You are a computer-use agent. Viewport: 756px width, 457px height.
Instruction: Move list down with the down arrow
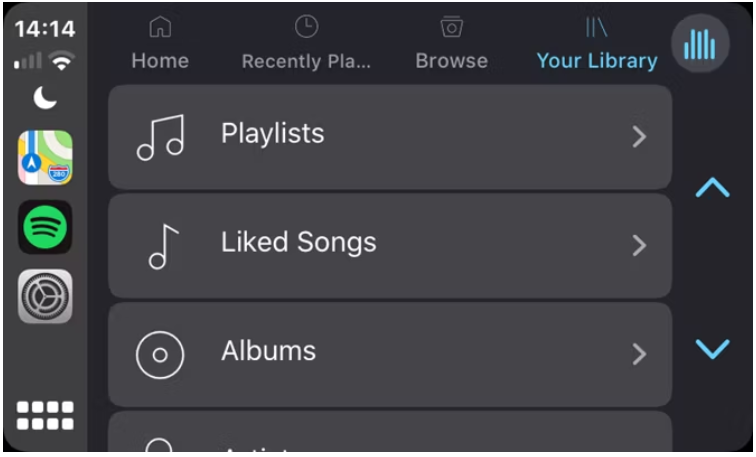(x=713, y=349)
